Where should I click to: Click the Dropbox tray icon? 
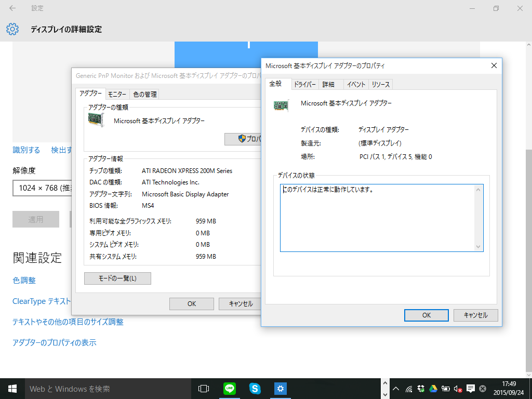click(x=421, y=389)
